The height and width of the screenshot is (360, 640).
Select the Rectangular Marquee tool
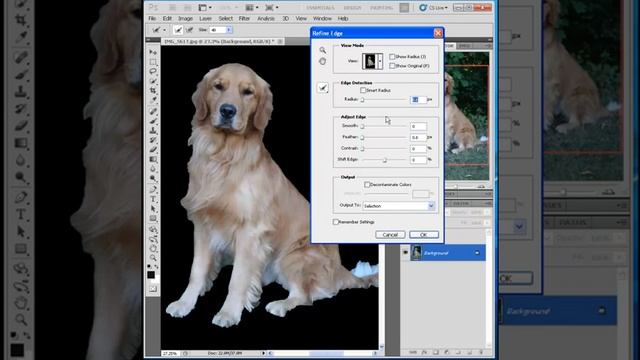coord(153,62)
